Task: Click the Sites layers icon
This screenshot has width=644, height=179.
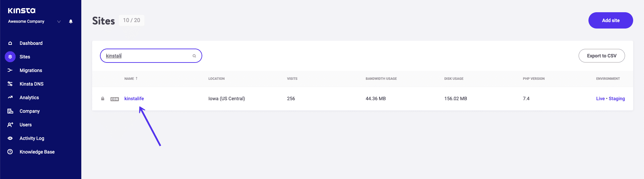Action: click(10, 57)
